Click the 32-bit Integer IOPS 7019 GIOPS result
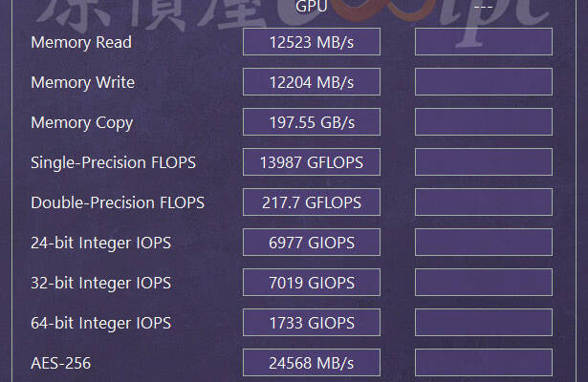This screenshot has width=588, height=382. pyautogui.click(x=312, y=282)
